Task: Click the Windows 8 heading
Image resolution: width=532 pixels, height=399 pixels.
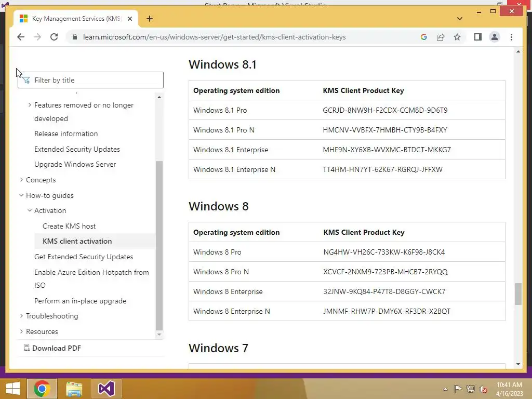Action: 219,206
